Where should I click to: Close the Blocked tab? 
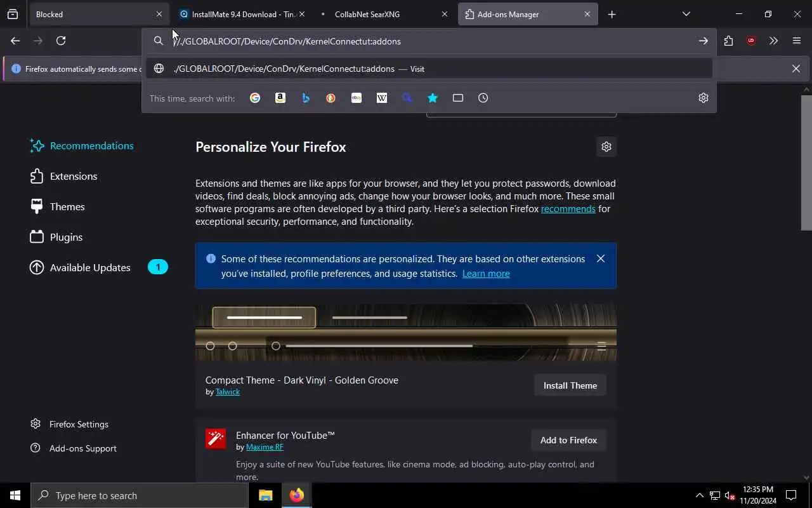159,14
